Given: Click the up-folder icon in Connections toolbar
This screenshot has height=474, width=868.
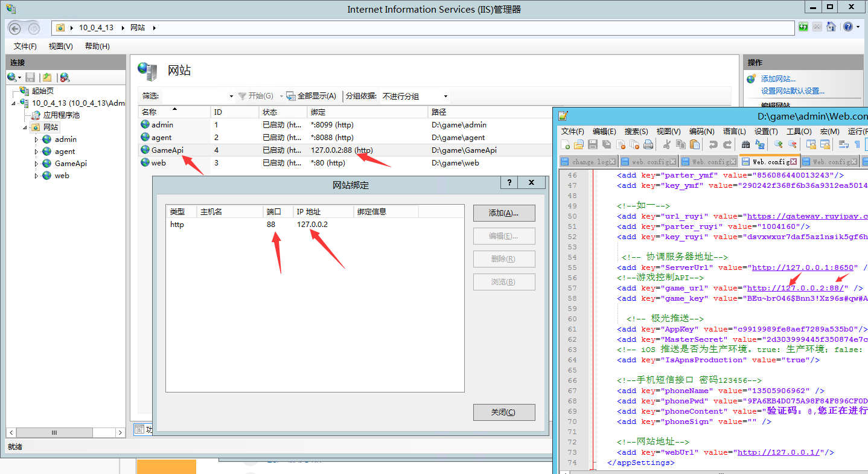Looking at the screenshot, I should pos(47,77).
